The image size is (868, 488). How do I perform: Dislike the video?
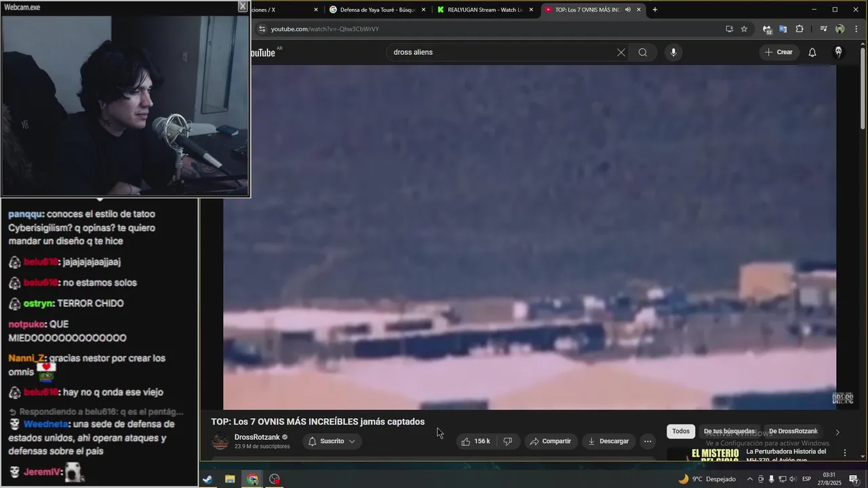click(x=507, y=441)
